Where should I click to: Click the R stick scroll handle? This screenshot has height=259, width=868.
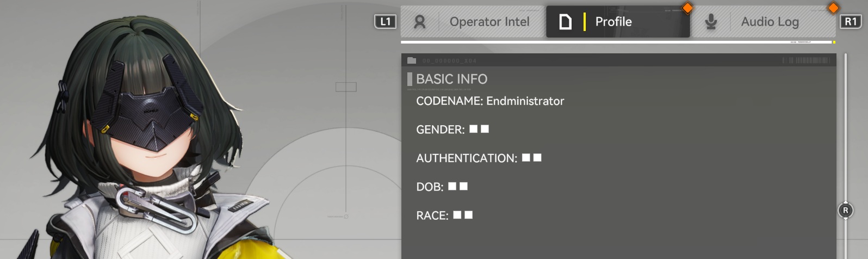coord(845,210)
